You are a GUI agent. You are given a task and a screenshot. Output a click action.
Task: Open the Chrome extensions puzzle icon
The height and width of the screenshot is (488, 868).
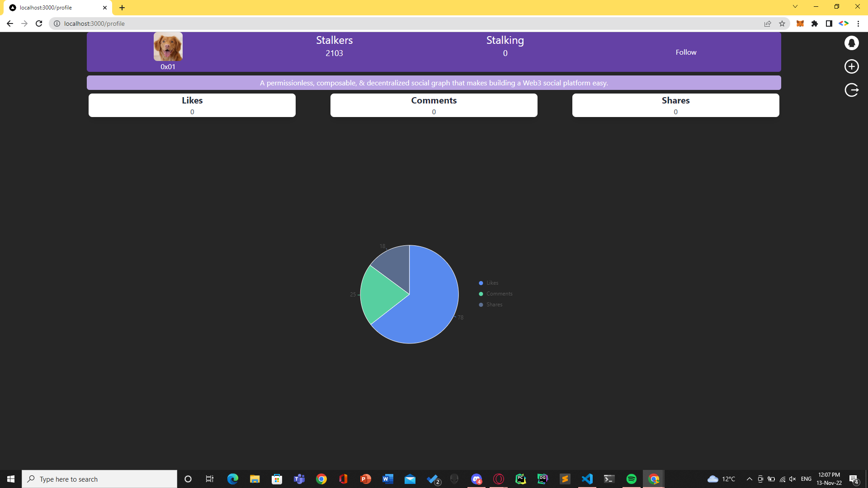click(814, 23)
